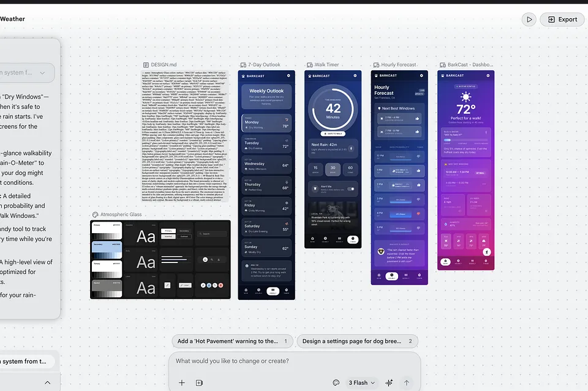Click the Search field in Atmospheric Glass sheet
This screenshot has height=391, width=588.
(x=213, y=234)
